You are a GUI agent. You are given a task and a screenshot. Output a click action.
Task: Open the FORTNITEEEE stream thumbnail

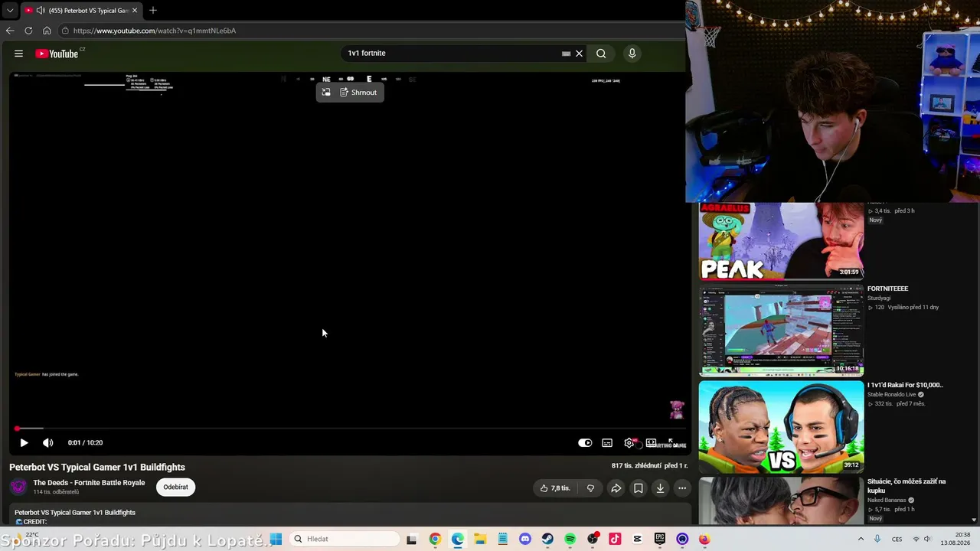[x=782, y=331]
